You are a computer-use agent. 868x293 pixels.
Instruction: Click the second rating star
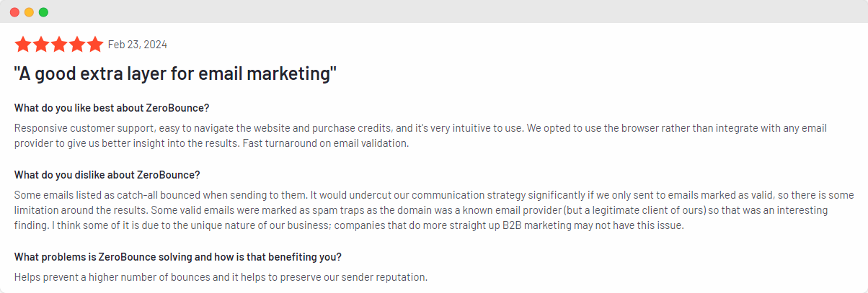[x=40, y=45]
